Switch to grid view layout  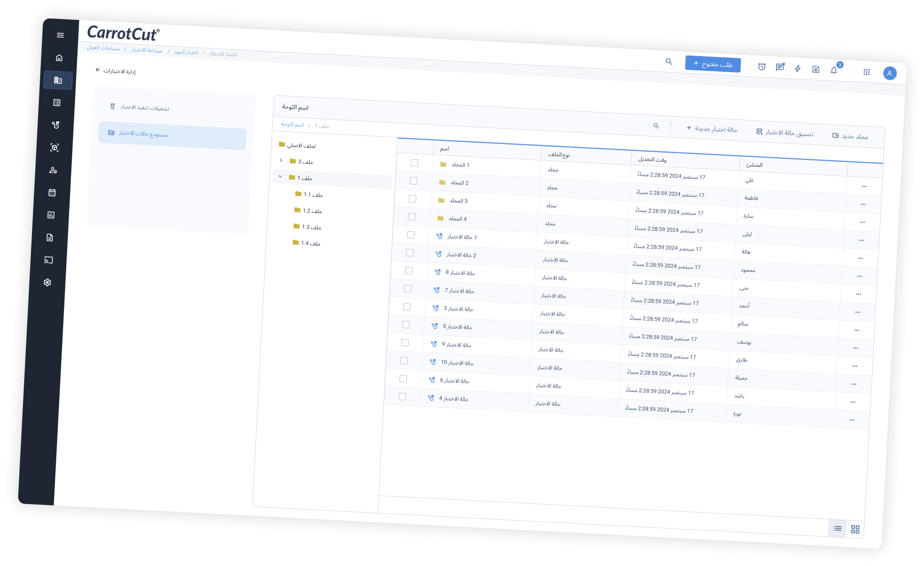855,529
